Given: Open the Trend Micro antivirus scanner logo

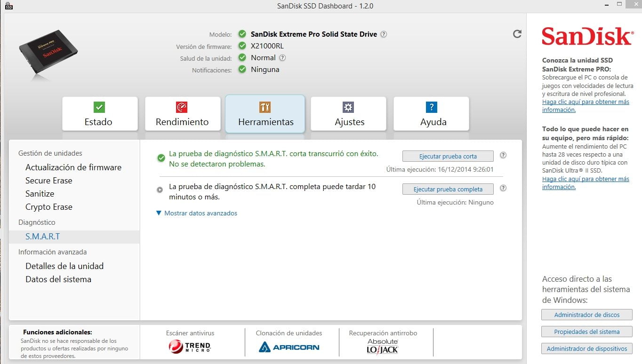Looking at the screenshot, I should [190, 347].
